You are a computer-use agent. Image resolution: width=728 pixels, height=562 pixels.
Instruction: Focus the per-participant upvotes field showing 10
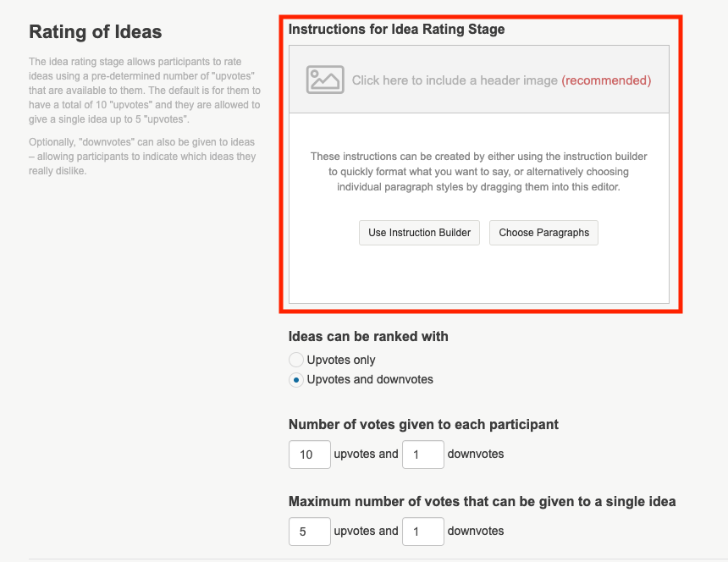click(309, 455)
